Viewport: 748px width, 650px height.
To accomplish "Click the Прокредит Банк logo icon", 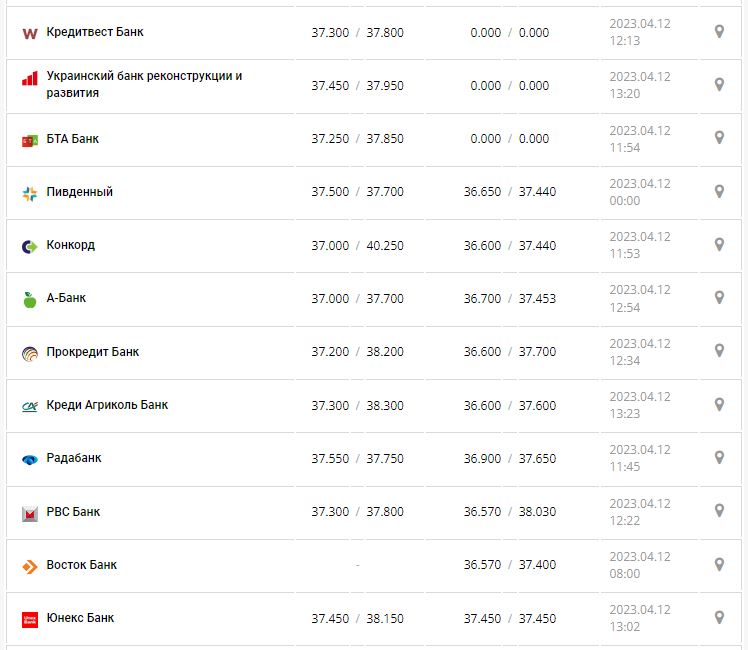I will click(29, 353).
